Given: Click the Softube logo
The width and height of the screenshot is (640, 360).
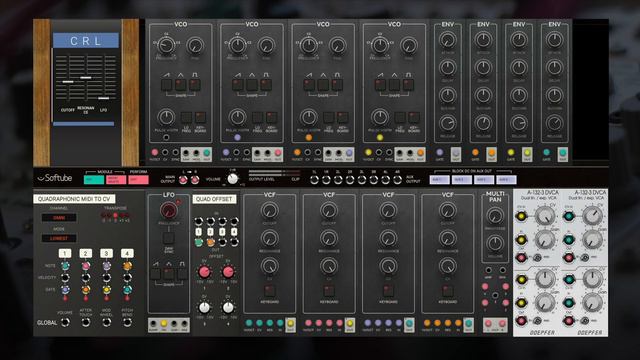Looking at the screenshot, I should 55,178.
